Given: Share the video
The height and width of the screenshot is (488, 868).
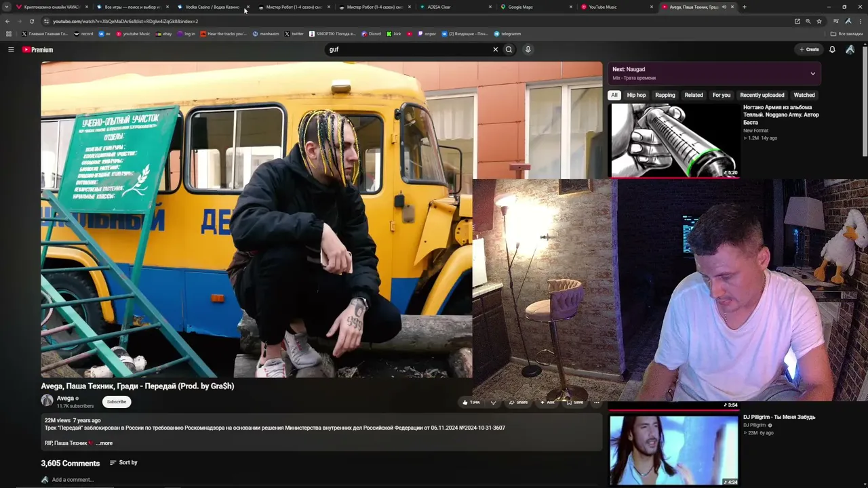Looking at the screenshot, I should [518, 402].
